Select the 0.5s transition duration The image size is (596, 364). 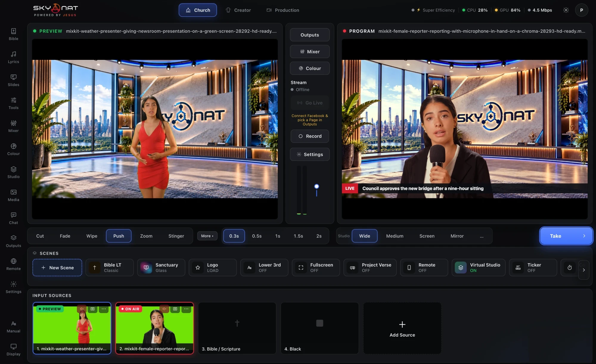[257, 236]
